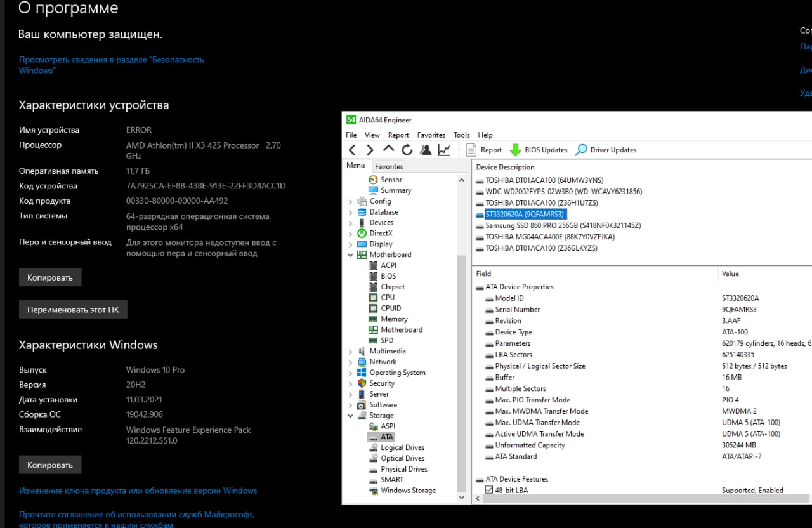Click the graph chart icon in AIDA64 toolbar
The image size is (812, 528).
pyautogui.click(x=444, y=150)
